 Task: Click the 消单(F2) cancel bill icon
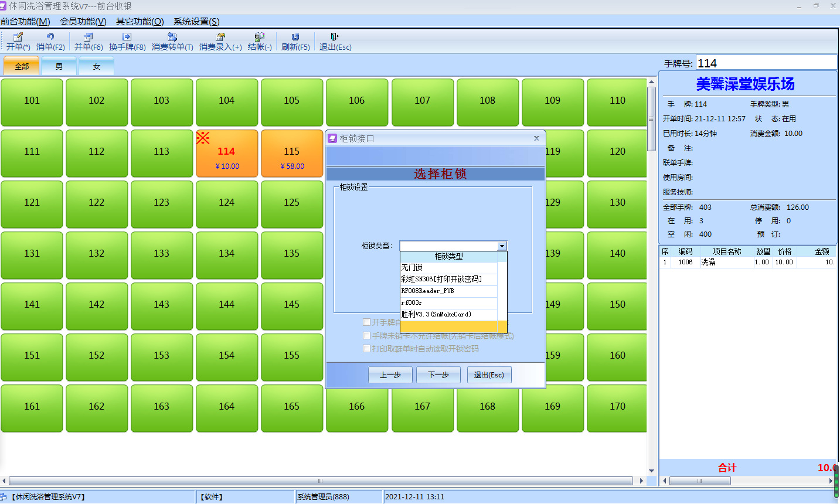[x=50, y=37]
